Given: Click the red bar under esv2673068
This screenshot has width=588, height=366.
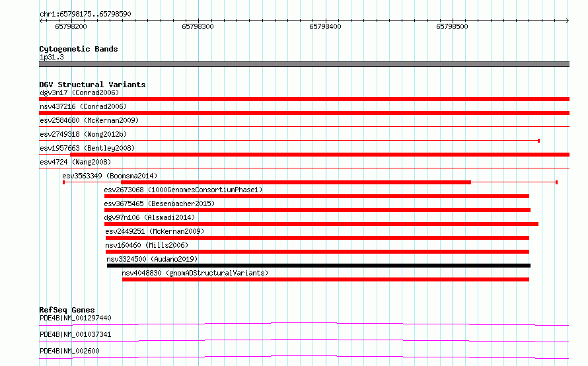Looking at the screenshot, I should click(x=316, y=196).
